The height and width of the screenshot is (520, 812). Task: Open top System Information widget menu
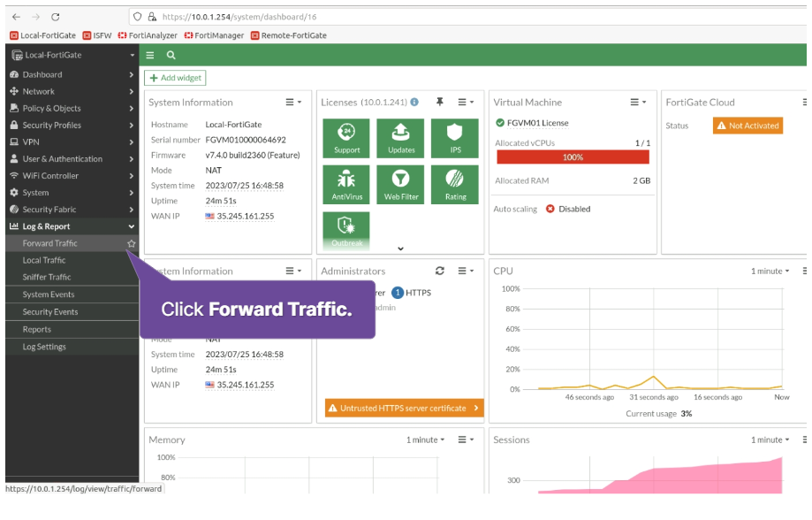(293, 102)
